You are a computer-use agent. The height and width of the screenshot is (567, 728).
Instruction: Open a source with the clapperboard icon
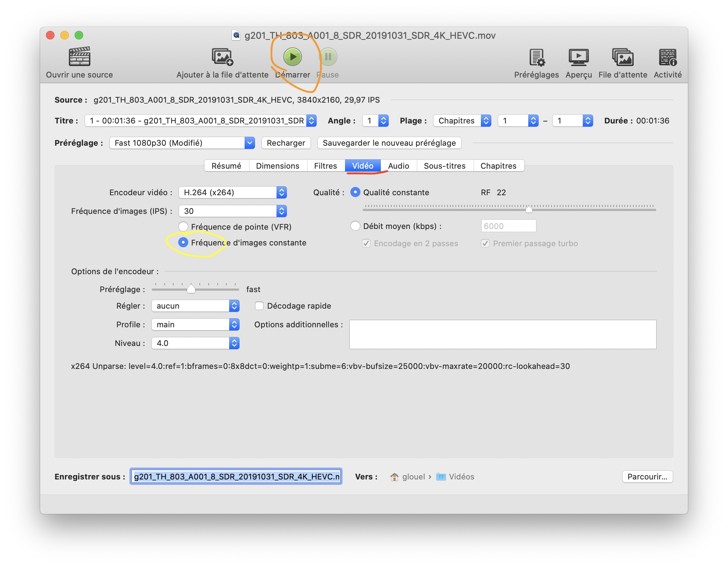coord(79,57)
